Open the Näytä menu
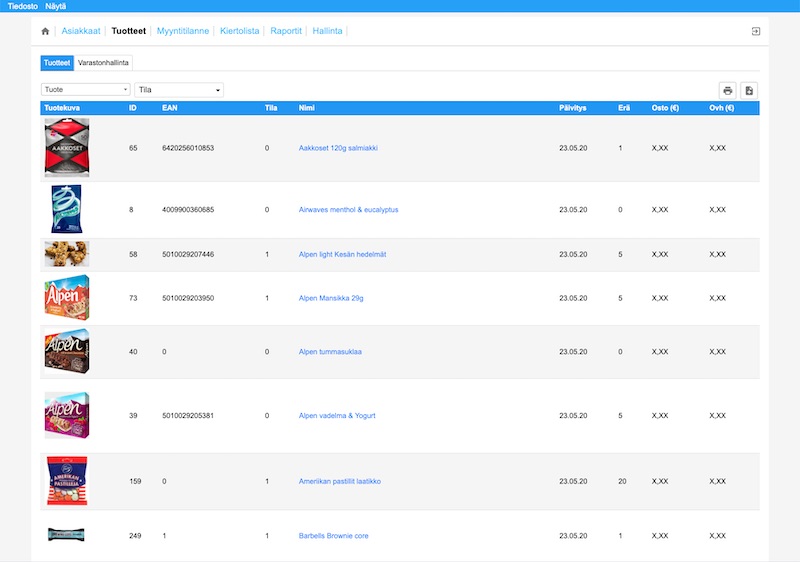The height and width of the screenshot is (562, 800). click(56, 7)
